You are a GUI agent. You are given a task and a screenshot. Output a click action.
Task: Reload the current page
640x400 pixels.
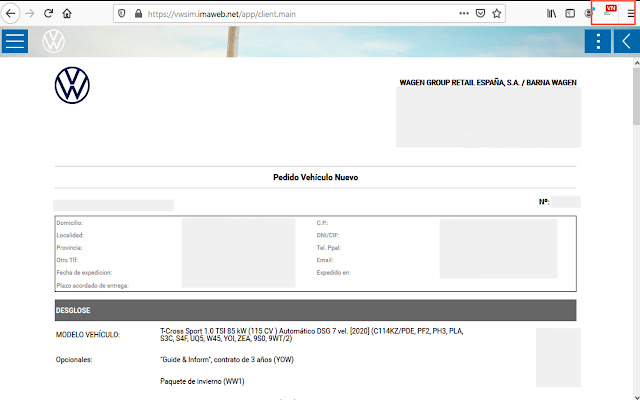[x=49, y=13]
